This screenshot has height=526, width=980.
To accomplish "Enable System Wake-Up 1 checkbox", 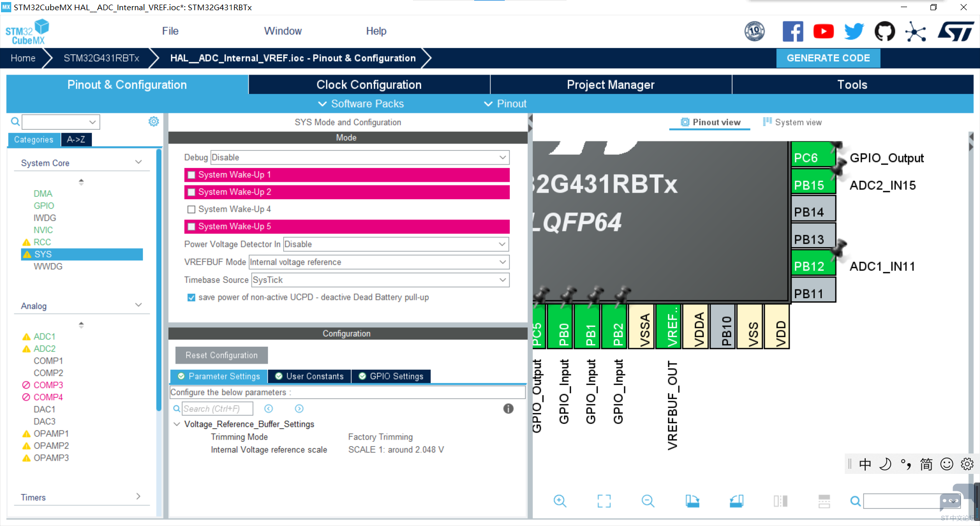I will (x=191, y=175).
